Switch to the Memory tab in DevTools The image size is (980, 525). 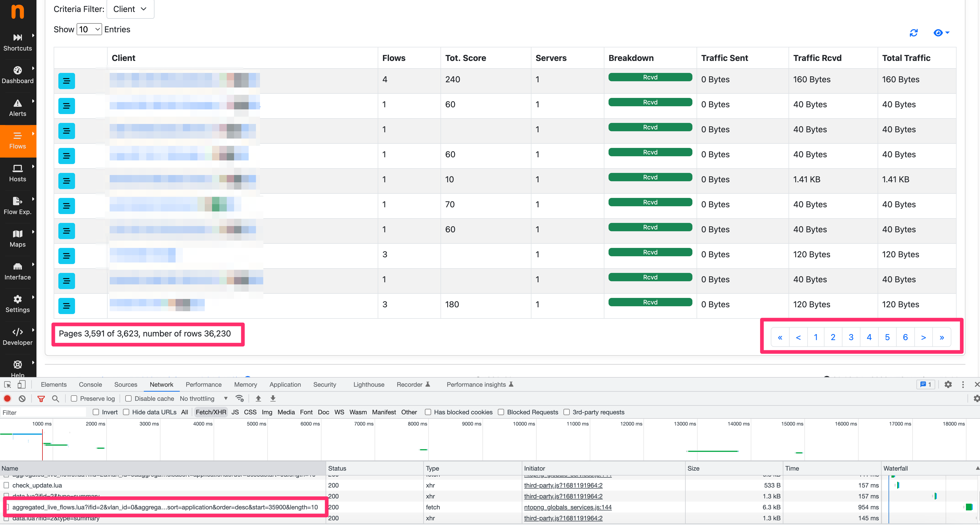pyautogui.click(x=245, y=384)
